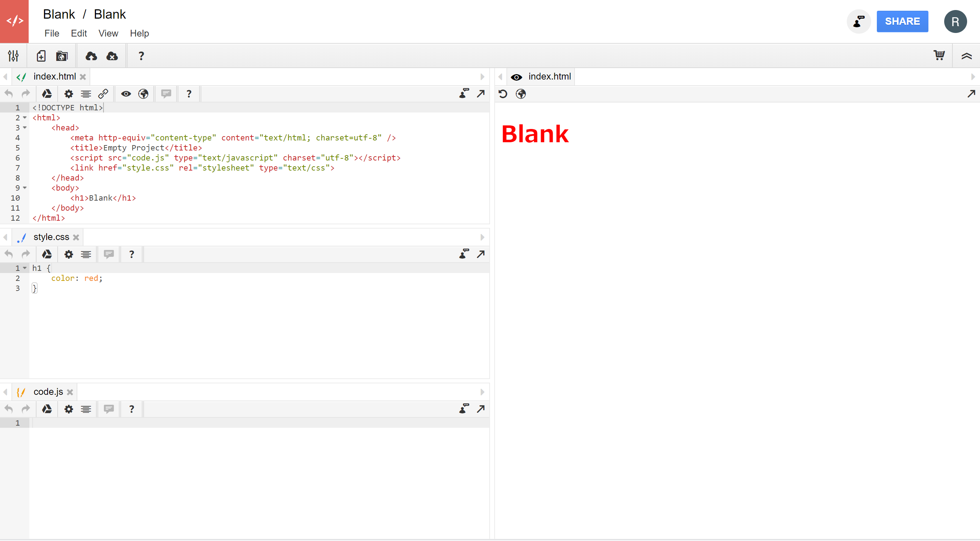The image size is (980, 541).
Task: Pop out the style.css editor with the arrow icon
Action: (481, 254)
